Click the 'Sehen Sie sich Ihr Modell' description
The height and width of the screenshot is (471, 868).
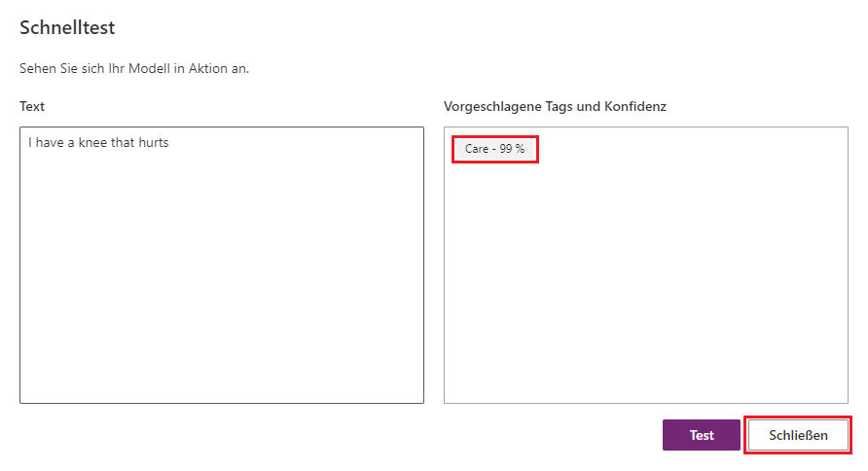(134, 69)
